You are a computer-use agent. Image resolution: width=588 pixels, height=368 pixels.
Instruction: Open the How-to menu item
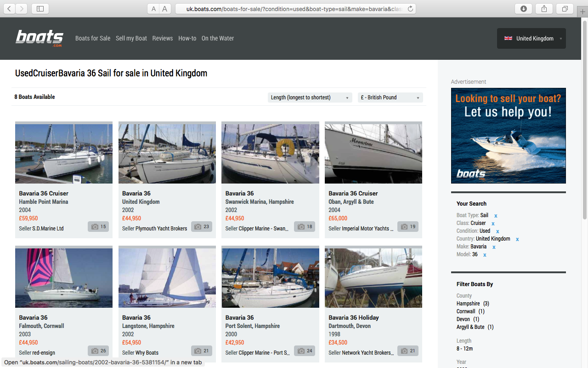coord(187,38)
